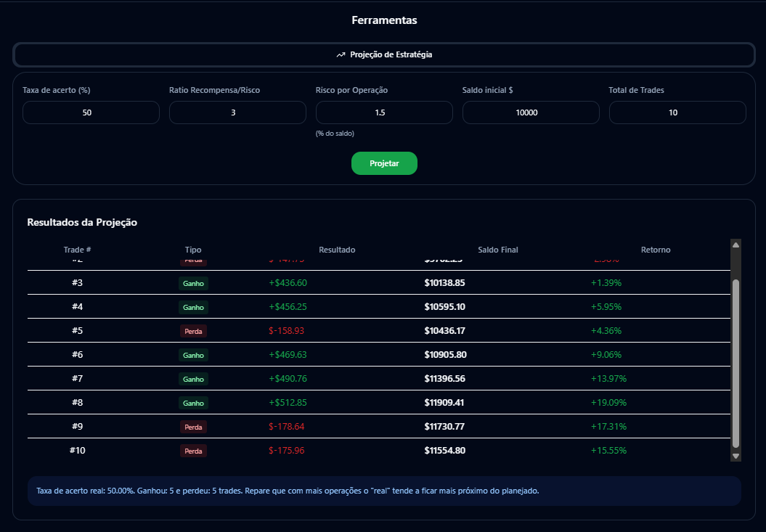Viewport: 766px width, 532px height.
Task: Select the green Ganho badge on trade #3
Action: click(x=193, y=283)
